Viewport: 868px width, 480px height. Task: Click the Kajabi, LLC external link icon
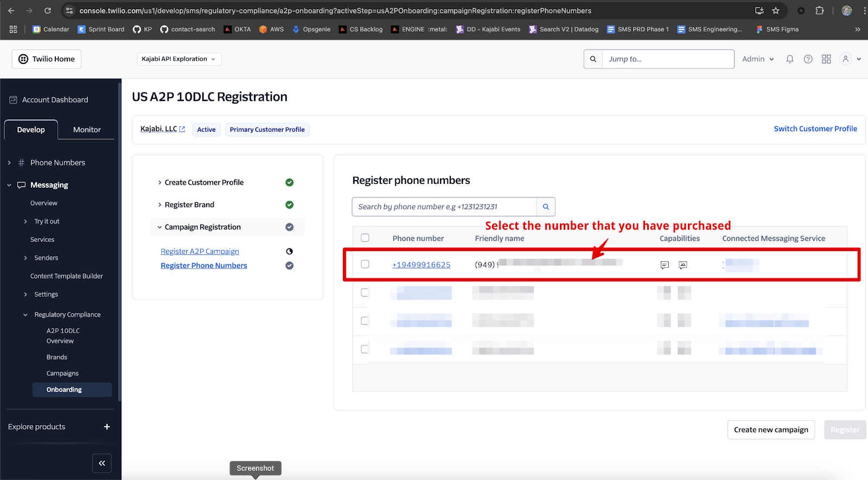[x=182, y=129]
